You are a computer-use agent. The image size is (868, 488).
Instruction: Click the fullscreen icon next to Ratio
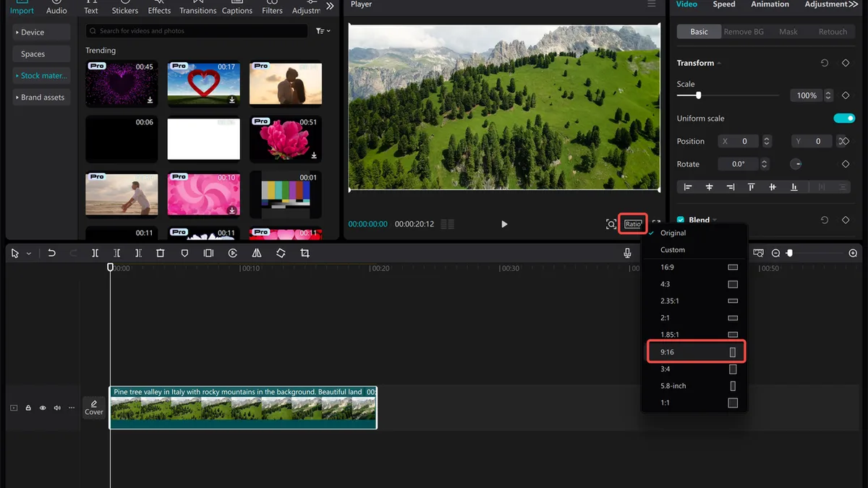click(656, 224)
